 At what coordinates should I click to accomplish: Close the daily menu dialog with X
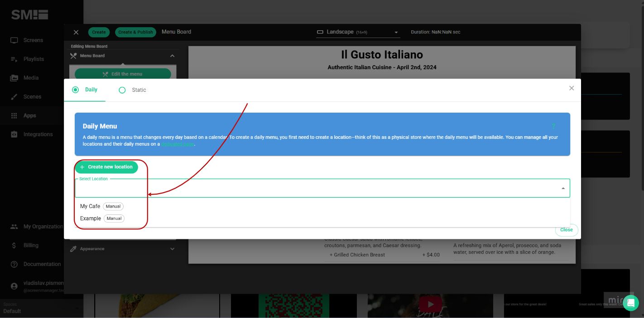tap(572, 88)
